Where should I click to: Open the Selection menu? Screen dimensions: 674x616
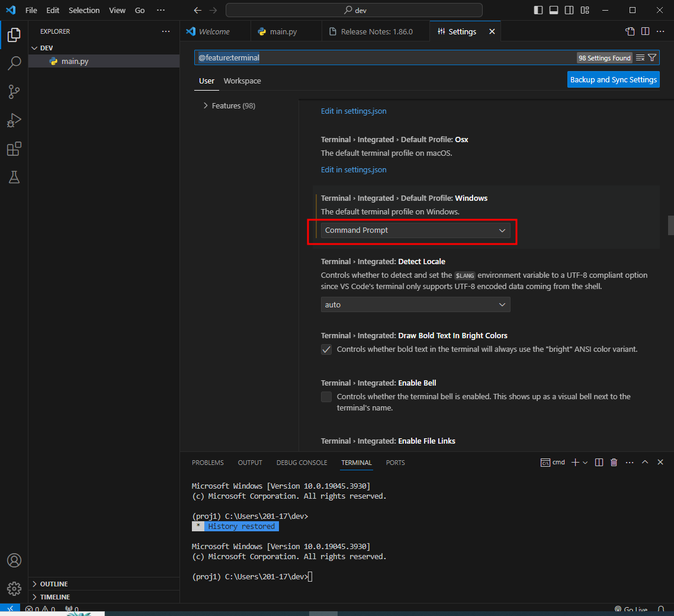click(x=84, y=10)
